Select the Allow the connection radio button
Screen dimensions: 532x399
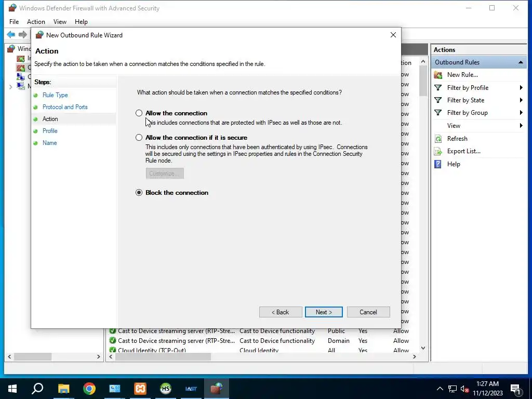(x=139, y=113)
